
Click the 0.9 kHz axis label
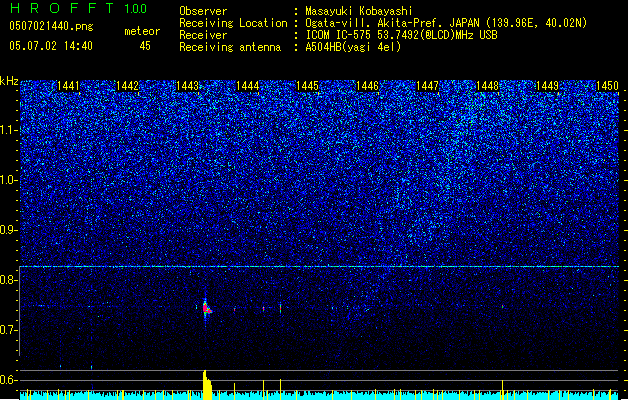pos(8,230)
